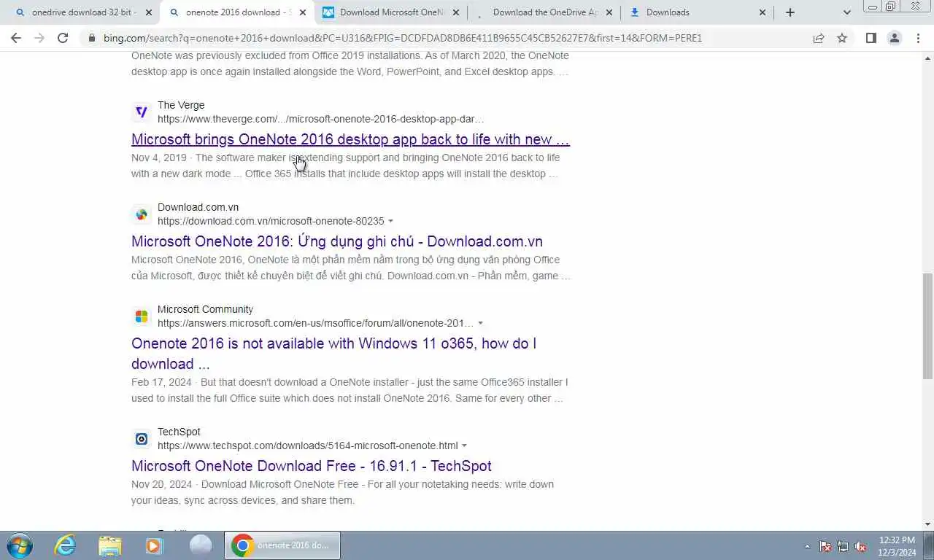
Task: Go back to the previous page
Action: pos(16,38)
